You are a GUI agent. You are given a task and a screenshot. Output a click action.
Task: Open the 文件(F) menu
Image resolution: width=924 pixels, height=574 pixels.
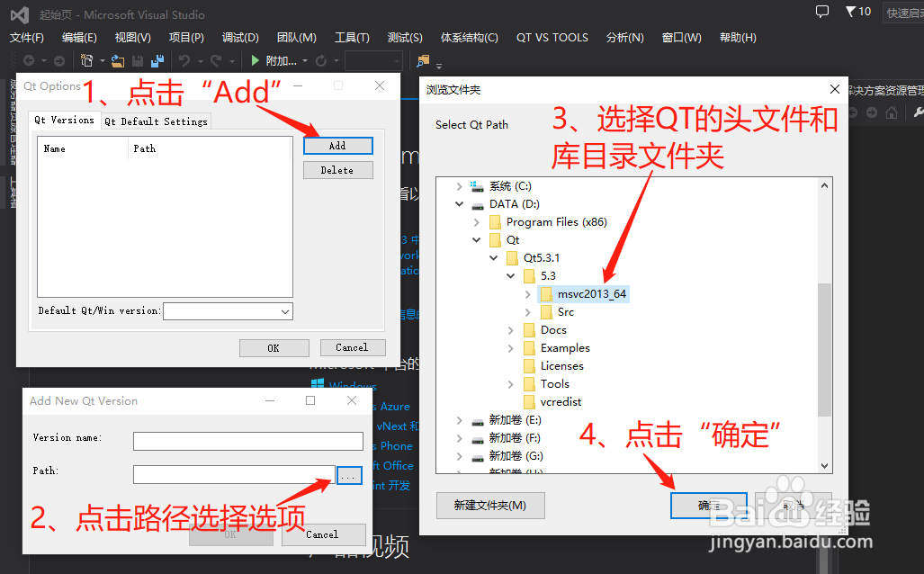click(27, 37)
